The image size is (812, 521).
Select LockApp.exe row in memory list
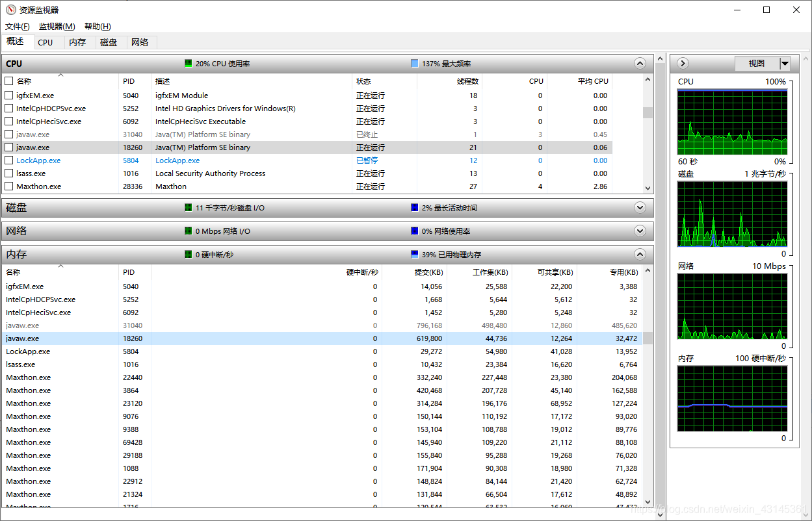click(322, 351)
